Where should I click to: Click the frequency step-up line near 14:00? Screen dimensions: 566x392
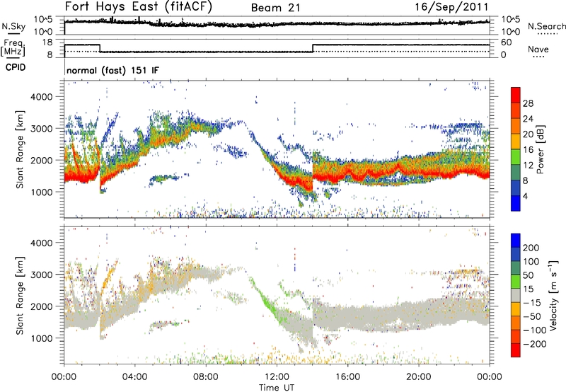tap(313, 48)
